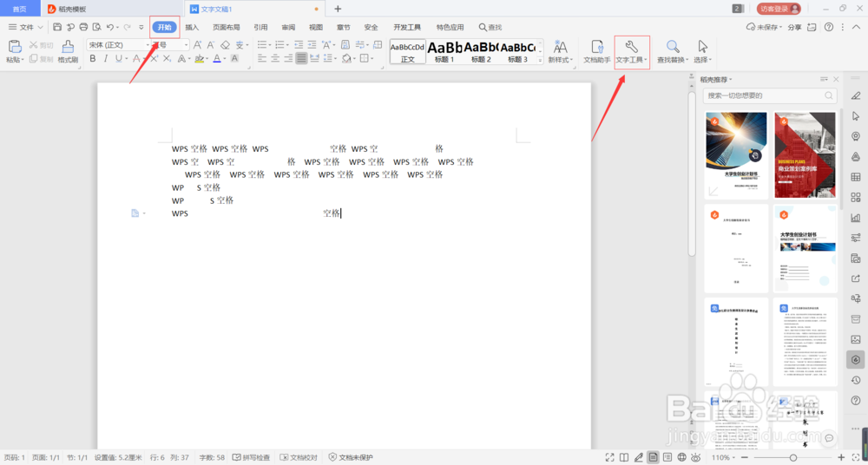
Task: Click the Cut (剪切) scissors icon
Action: pyautogui.click(x=33, y=45)
